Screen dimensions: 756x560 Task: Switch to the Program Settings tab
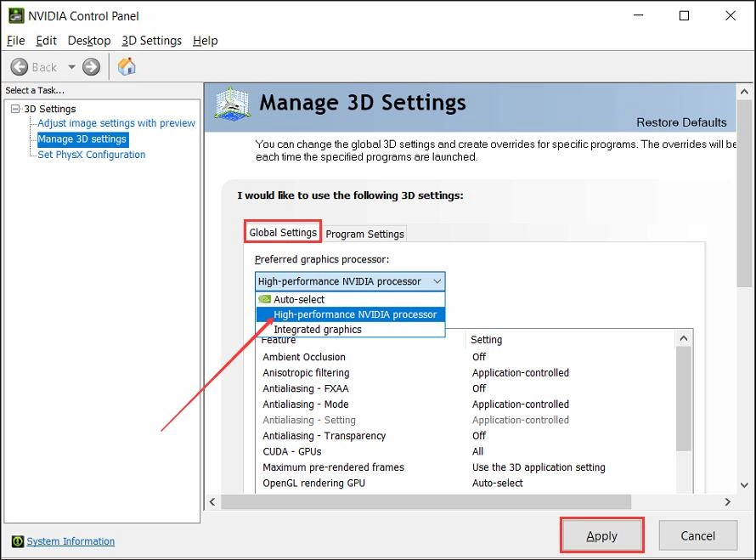[364, 233]
